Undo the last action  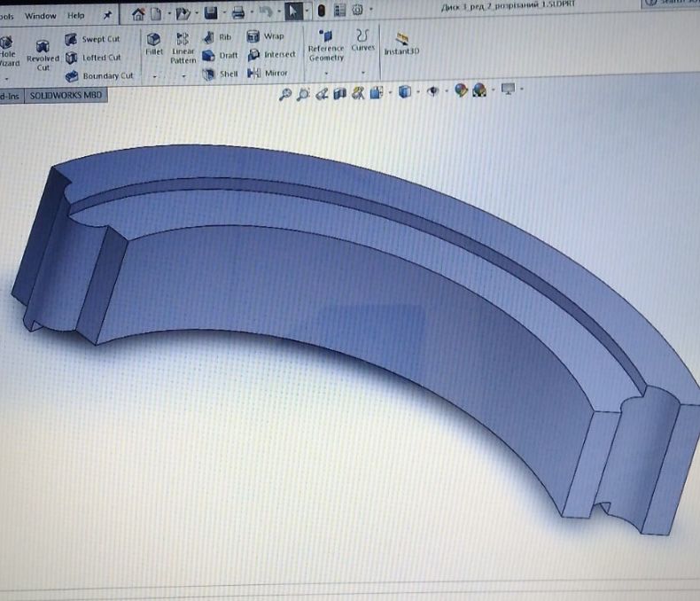pos(266,12)
